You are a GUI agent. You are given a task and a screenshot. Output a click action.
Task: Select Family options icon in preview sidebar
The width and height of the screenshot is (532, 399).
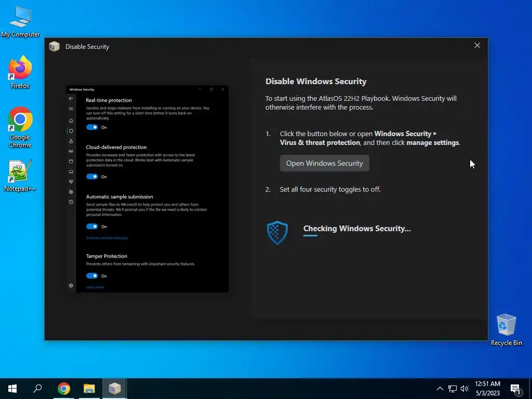point(71,192)
